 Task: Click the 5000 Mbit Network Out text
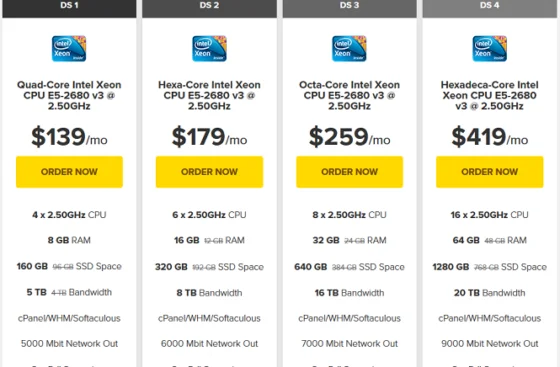[x=69, y=343]
